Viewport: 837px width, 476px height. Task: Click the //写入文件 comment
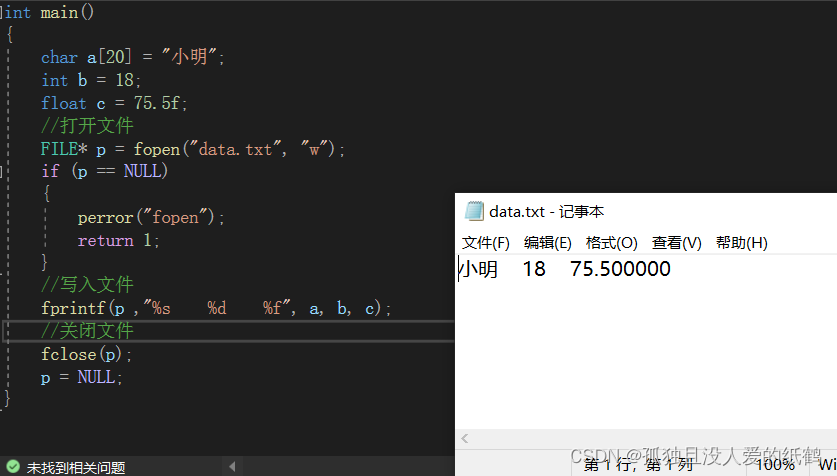point(88,284)
